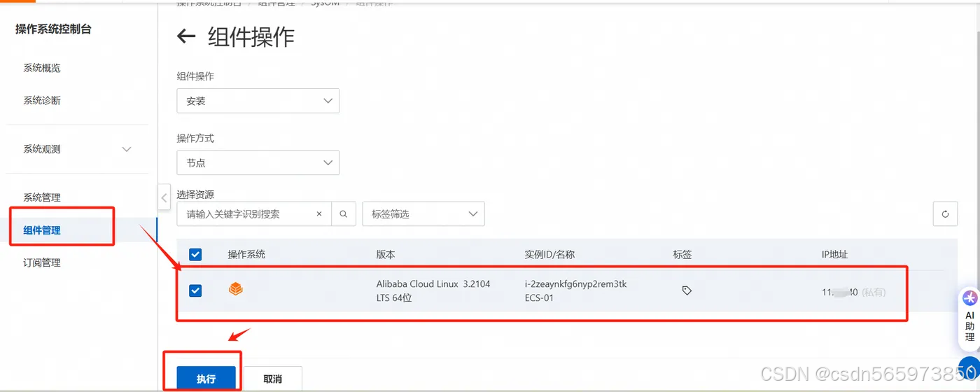Image resolution: width=980 pixels, height=392 pixels.
Task: Click the Alibaba Cloud Linux OS icon
Action: tap(236, 288)
